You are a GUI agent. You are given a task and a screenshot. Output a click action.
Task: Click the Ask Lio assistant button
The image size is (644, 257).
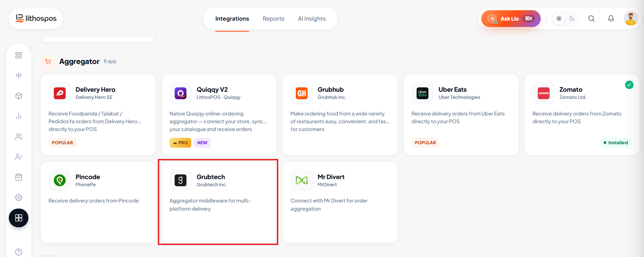[x=511, y=19]
